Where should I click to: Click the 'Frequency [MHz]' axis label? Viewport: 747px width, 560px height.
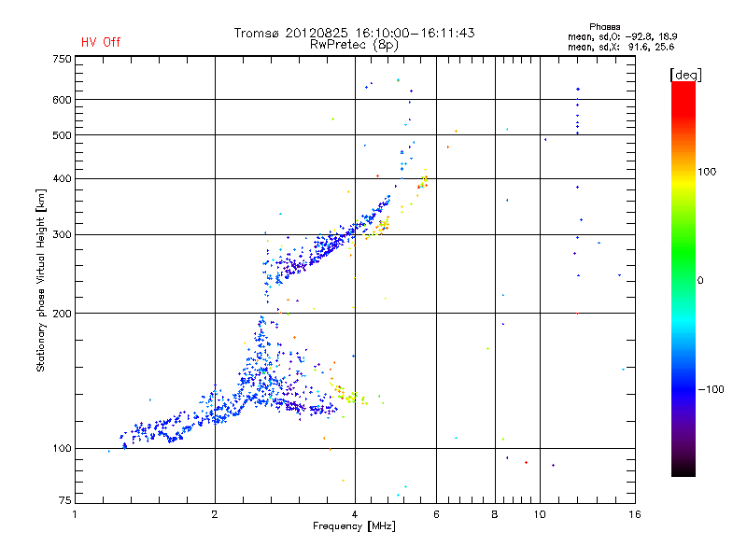coord(354,526)
